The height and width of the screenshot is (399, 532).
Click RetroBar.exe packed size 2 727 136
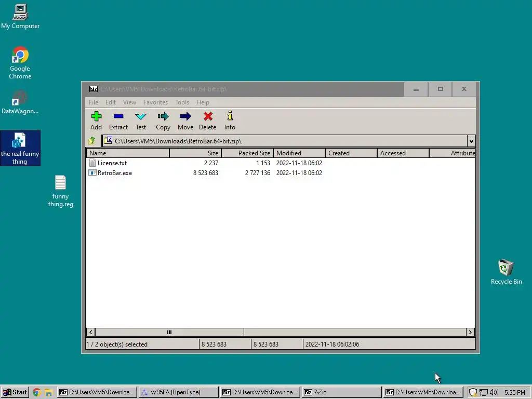[258, 172]
